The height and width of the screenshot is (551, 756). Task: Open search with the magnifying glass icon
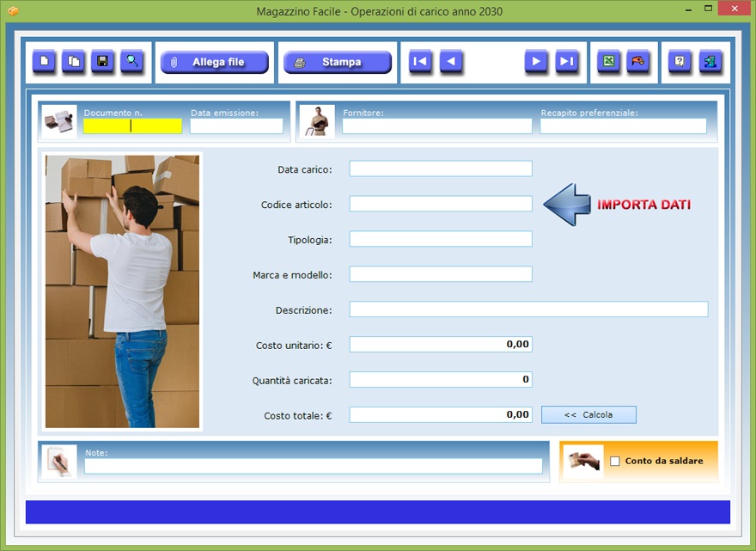tap(131, 61)
